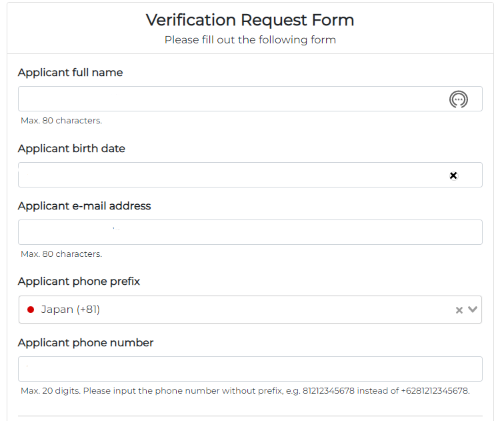Image resolution: width=504 pixels, height=421 pixels.
Task: Click the Applicant phone number label
Action: tap(85, 343)
